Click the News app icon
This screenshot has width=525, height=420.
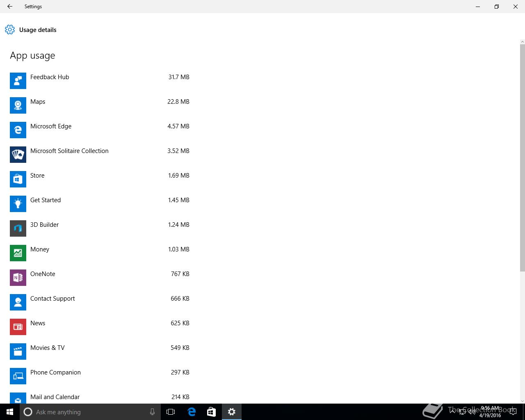(x=18, y=327)
